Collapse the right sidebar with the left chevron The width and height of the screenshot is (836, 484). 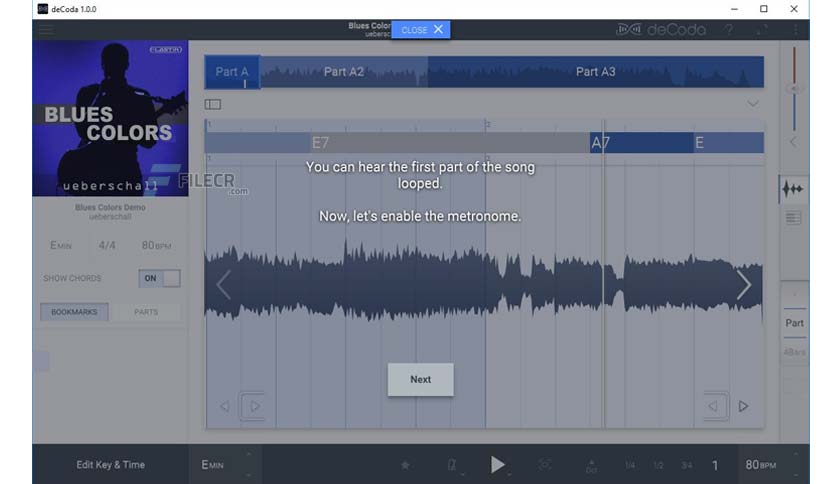[793, 142]
